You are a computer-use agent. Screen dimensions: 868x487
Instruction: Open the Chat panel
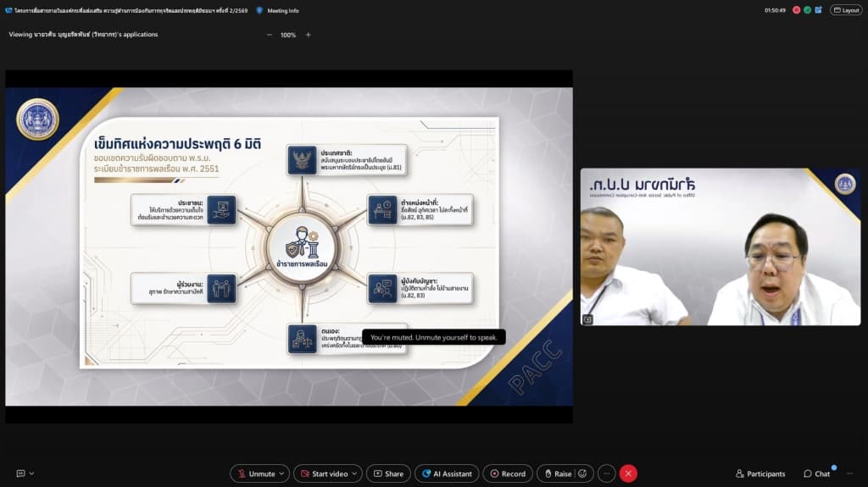click(x=817, y=473)
